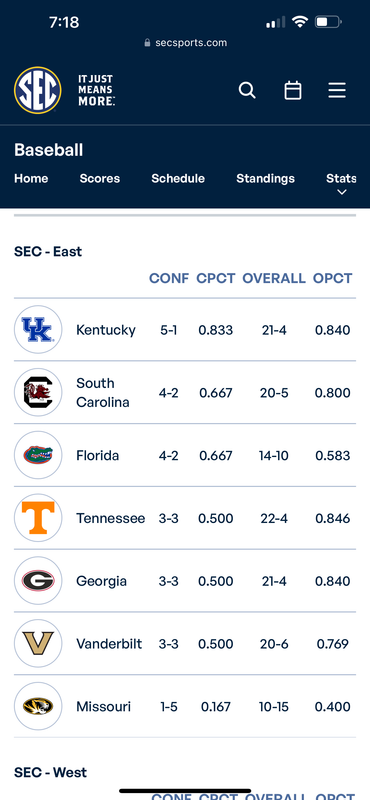Open the Kentucky team link
Viewport: 370px width, 800px height.
pos(106,330)
